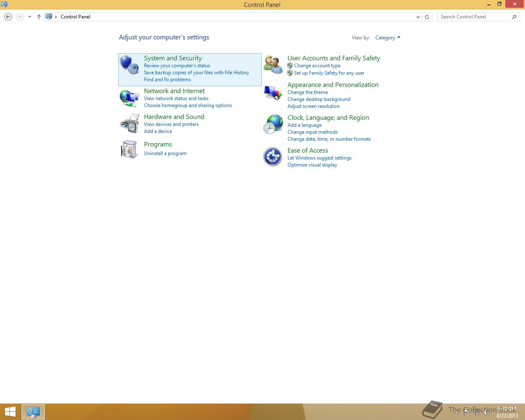
Task: Click Optimize visual display
Action: [312, 165]
